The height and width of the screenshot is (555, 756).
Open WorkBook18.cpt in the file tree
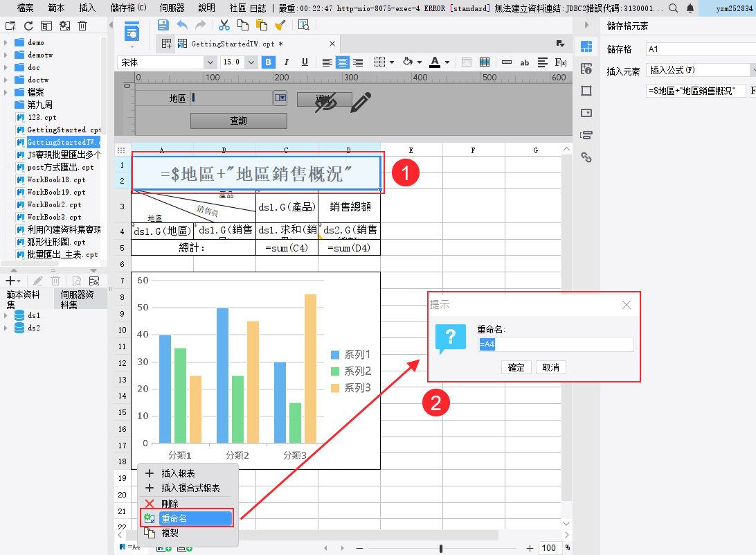tap(56, 179)
